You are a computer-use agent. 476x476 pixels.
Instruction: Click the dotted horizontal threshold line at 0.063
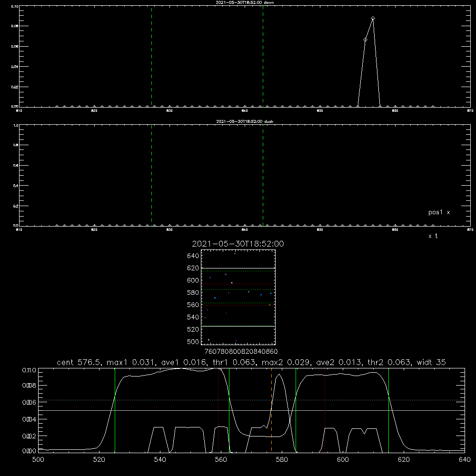tap(251, 400)
